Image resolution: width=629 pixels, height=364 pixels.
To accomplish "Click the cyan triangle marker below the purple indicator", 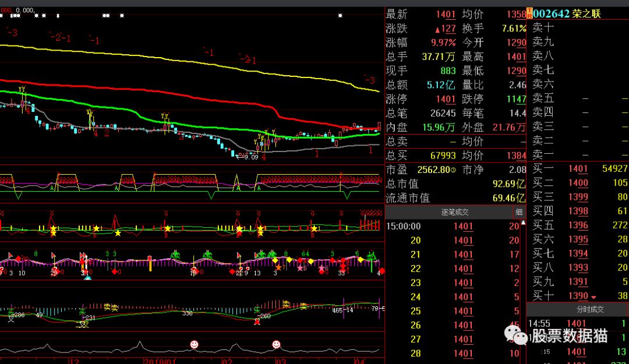I will pos(88,277).
